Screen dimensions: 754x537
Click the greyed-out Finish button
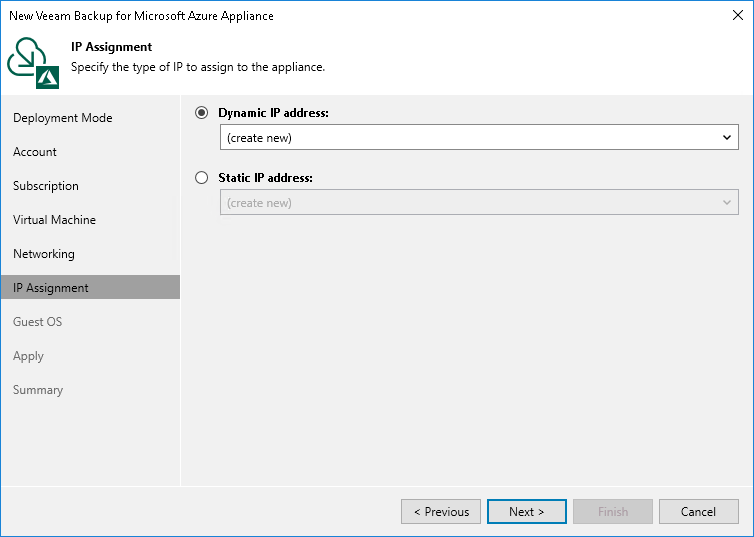pos(613,512)
